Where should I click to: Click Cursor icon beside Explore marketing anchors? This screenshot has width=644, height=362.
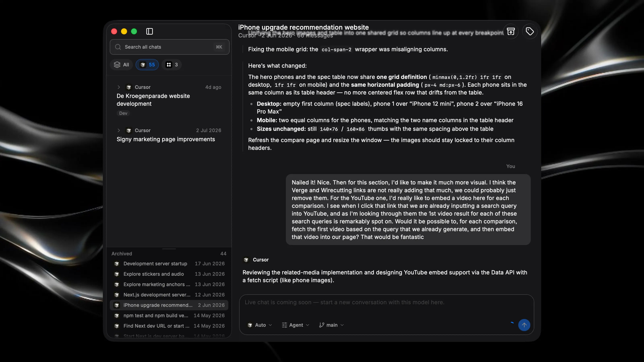click(117, 284)
